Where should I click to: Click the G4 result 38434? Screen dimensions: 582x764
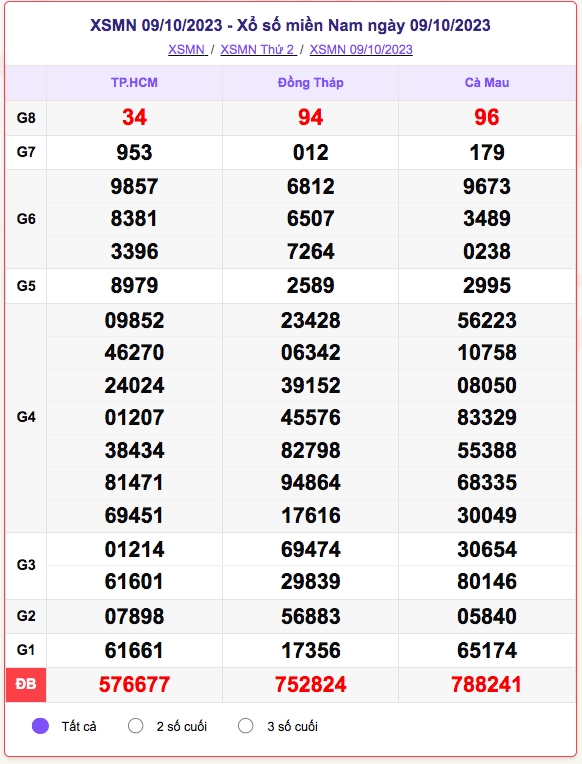click(135, 451)
